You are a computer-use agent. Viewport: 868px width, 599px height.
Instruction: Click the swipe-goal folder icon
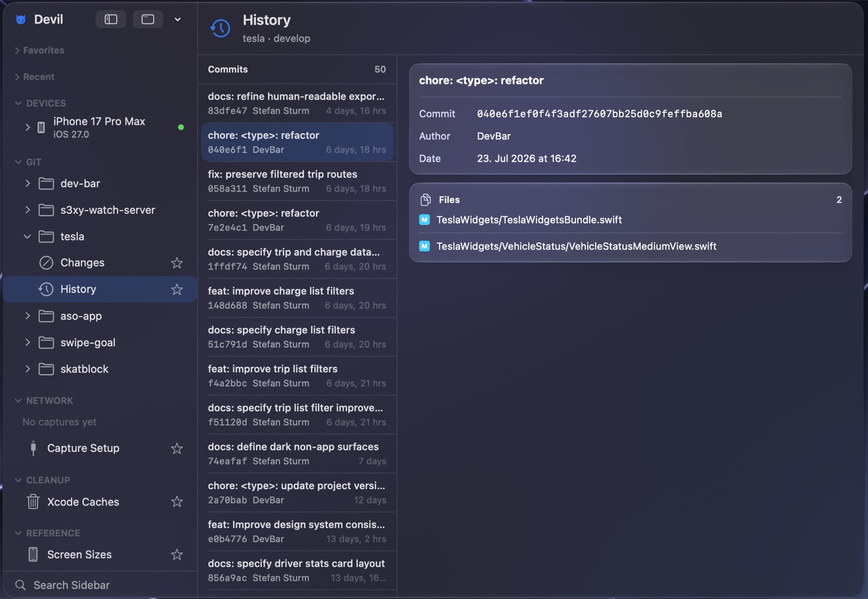click(46, 342)
